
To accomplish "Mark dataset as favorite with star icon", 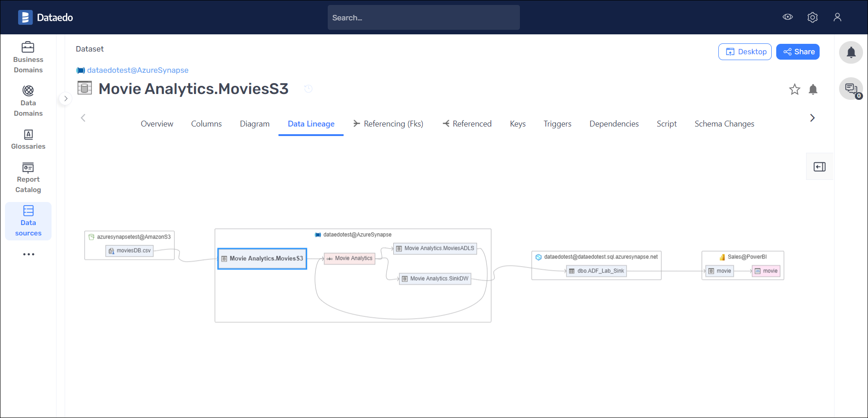I will 794,89.
